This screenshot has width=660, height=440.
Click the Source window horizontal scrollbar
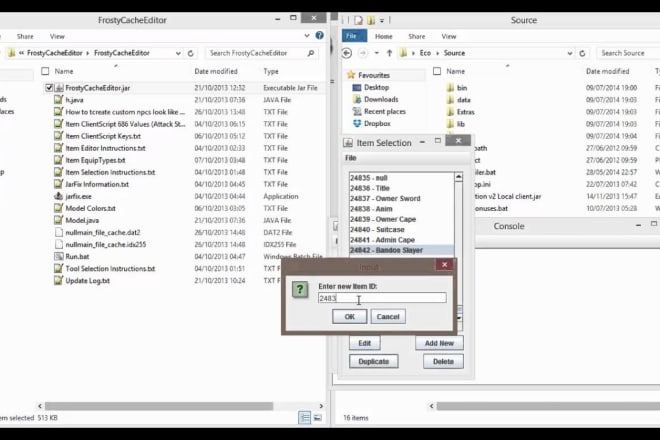pyautogui.click(x=548, y=406)
